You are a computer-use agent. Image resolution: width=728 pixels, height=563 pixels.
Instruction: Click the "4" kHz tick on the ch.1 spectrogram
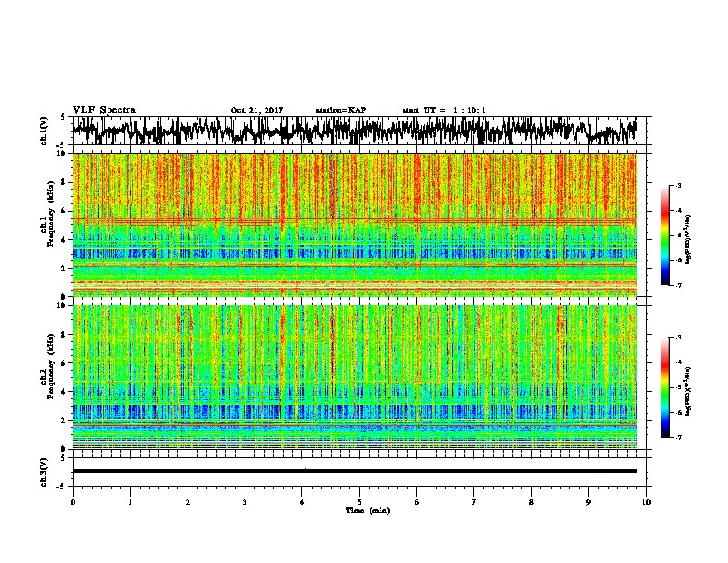[63, 240]
